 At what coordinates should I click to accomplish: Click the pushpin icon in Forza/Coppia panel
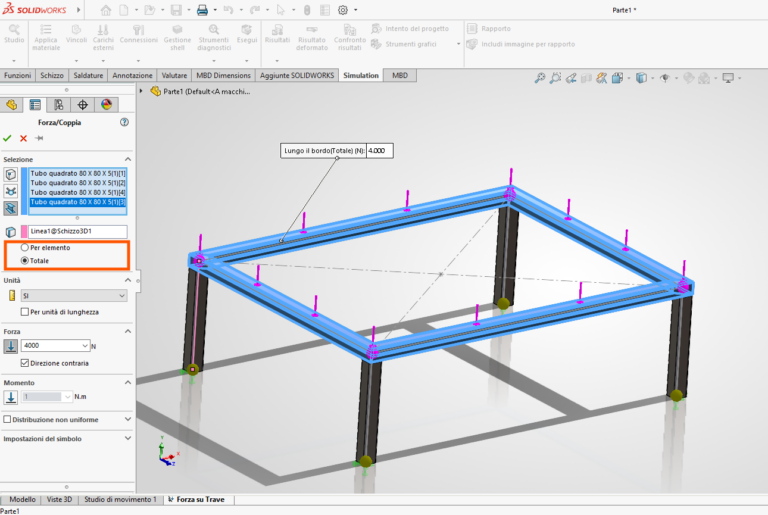39,138
